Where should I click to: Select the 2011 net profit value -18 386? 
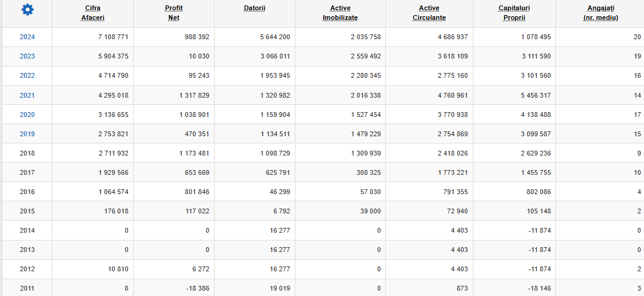(197, 288)
